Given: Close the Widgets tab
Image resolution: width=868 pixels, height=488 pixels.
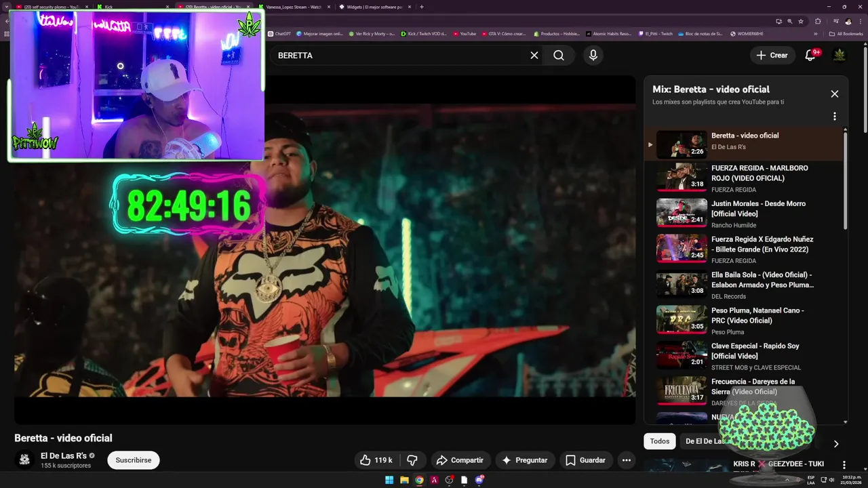Looking at the screenshot, I should pyautogui.click(x=410, y=7).
